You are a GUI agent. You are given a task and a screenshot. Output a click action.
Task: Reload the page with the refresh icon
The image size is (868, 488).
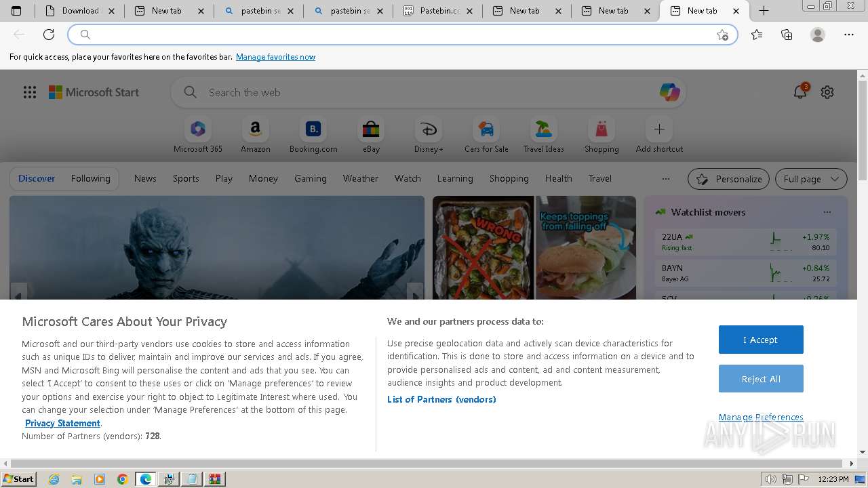(49, 35)
